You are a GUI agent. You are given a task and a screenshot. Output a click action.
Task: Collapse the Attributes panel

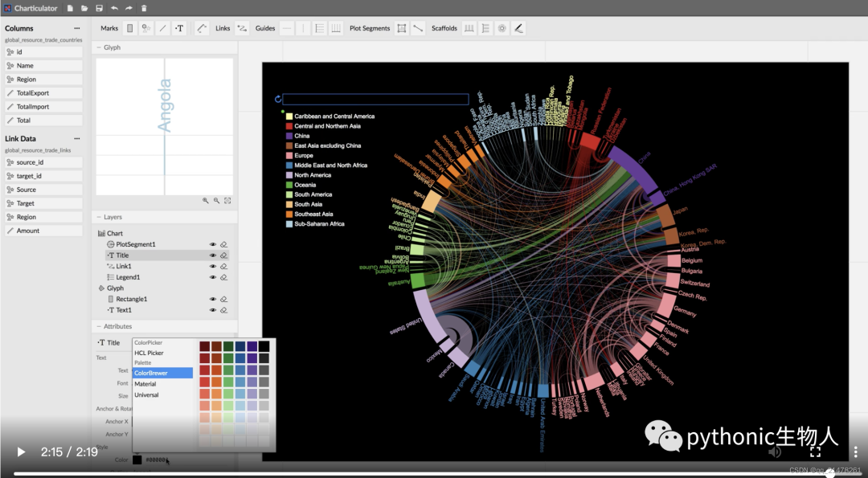pyautogui.click(x=99, y=326)
